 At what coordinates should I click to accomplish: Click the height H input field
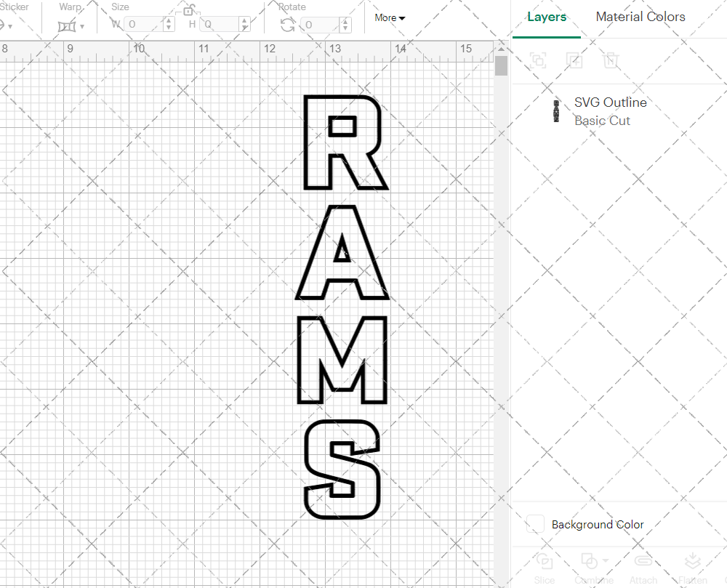point(220,24)
